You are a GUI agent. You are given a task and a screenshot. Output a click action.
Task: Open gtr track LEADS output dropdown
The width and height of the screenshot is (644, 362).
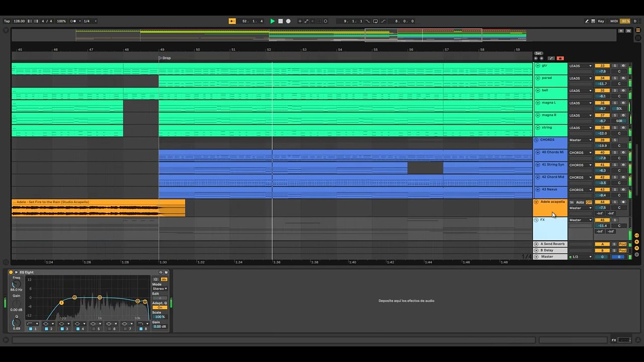pyautogui.click(x=581, y=66)
